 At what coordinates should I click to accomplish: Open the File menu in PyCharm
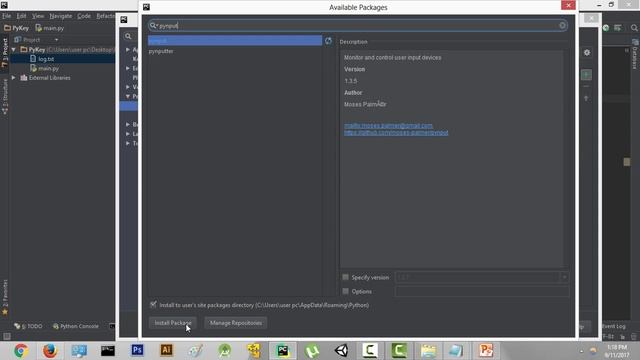(x=7, y=16)
